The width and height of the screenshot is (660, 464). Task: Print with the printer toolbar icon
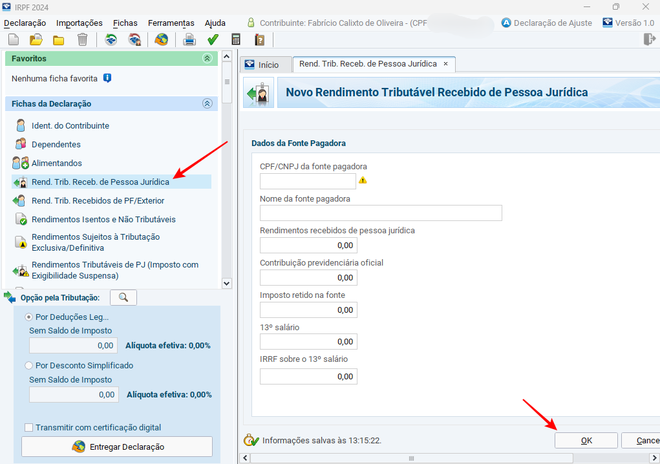189,40
